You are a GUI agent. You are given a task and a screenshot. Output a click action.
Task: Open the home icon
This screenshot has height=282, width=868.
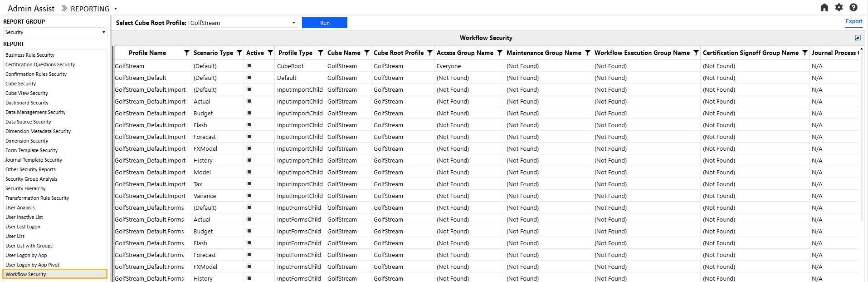pos(824,8)
